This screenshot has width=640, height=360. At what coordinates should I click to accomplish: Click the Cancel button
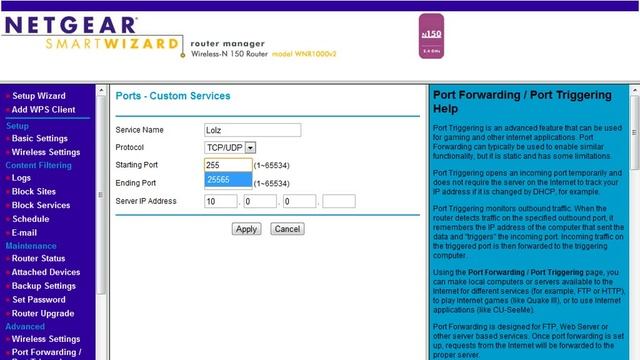287,229
